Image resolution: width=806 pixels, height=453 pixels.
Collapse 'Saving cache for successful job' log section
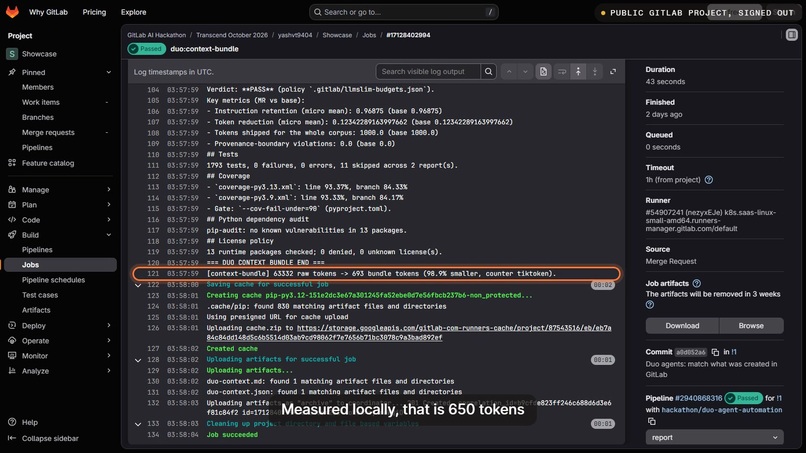(x=138, y=285)
